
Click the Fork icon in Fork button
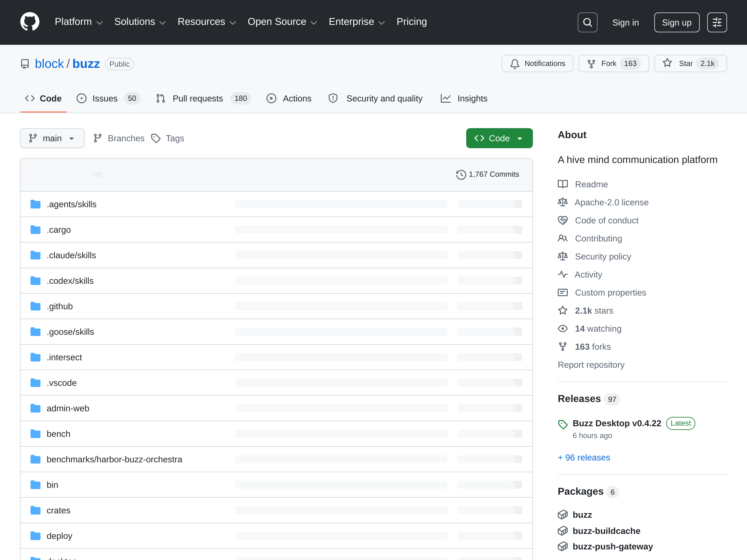coord(591,64)
